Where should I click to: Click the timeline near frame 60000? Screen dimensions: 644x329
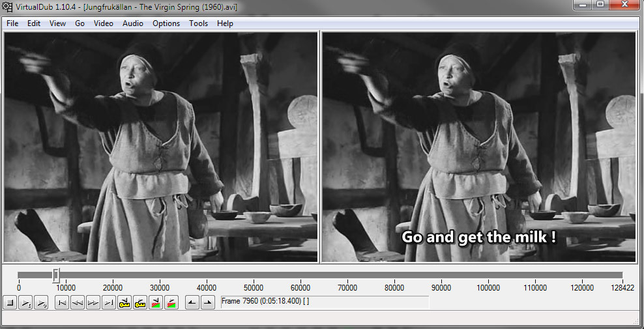[x=300, y=275]
